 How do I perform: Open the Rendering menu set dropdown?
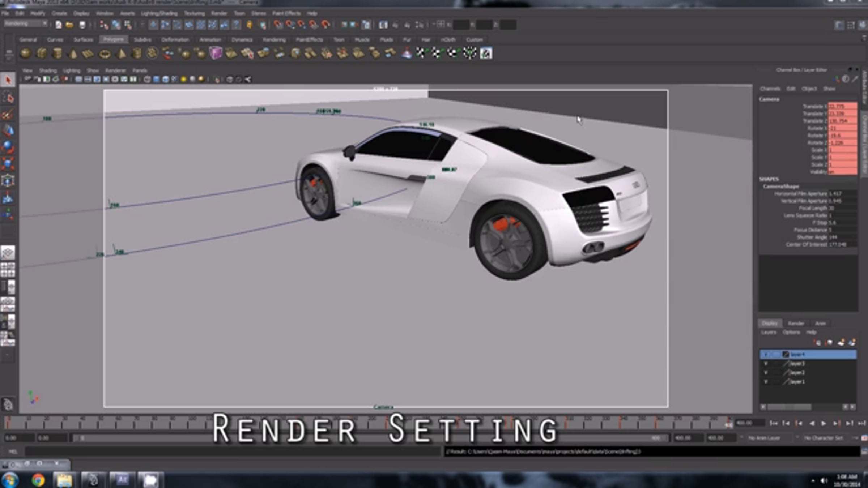[26, 24]
